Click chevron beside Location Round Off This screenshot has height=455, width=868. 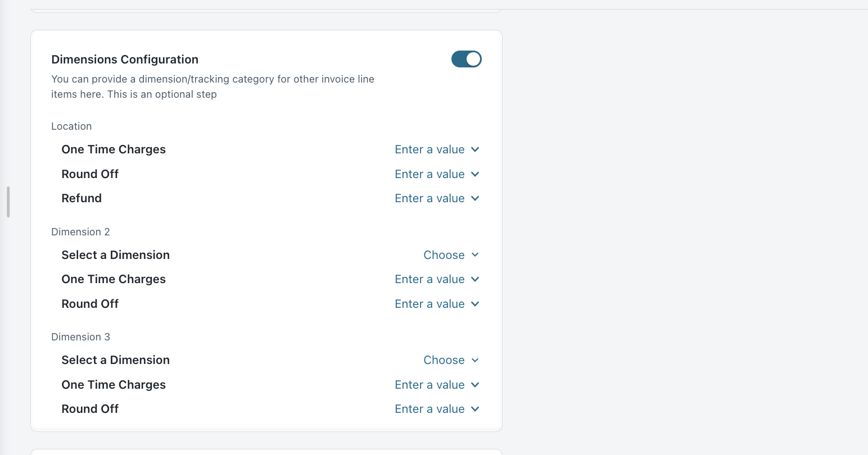click(475, 174)
